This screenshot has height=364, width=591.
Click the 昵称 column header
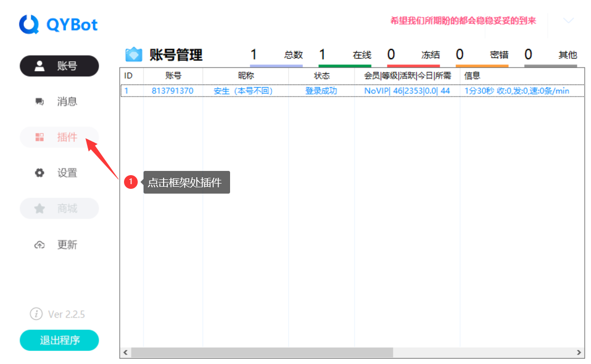pos(245,76)
